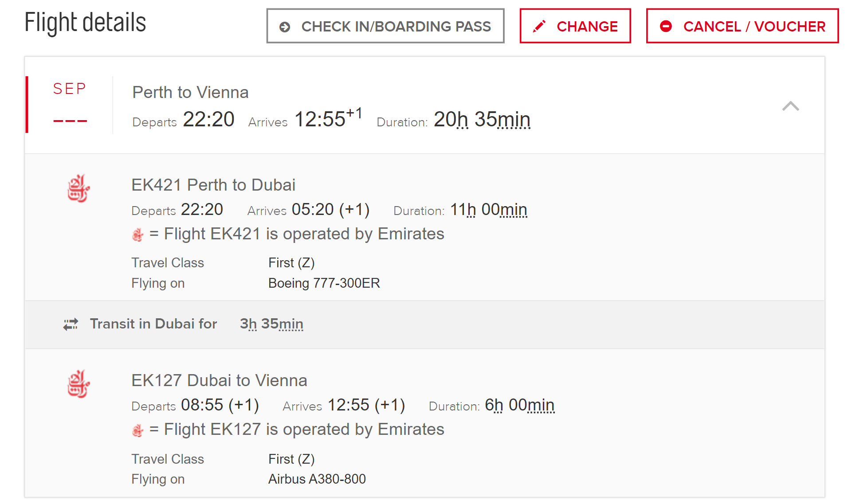Screen dimensions: 848x504
Task: Click the Perth to Vienna route heading
Action: (x=190, y=93)
